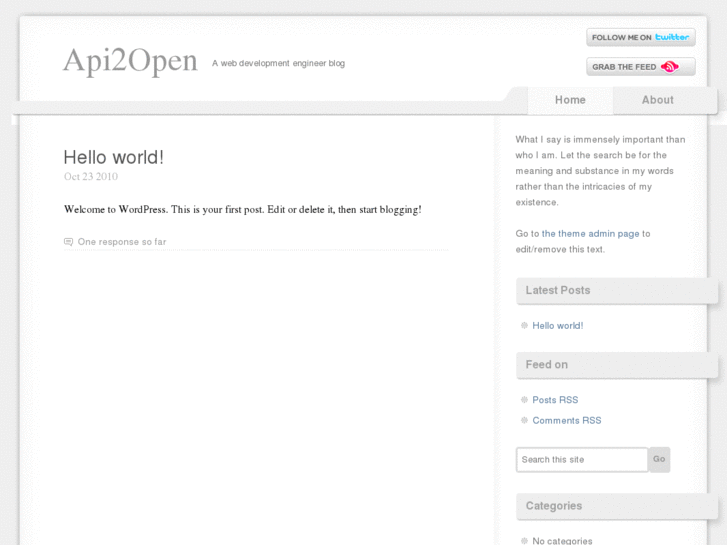This screenshot has width=727, height=545.
Task: Open the One response so far link
Action: [122, 242]
